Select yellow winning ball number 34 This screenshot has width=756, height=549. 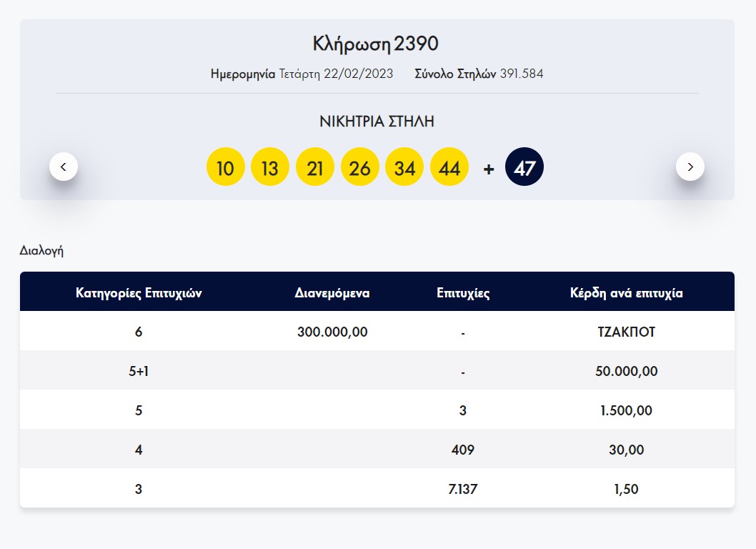(404, 168)
